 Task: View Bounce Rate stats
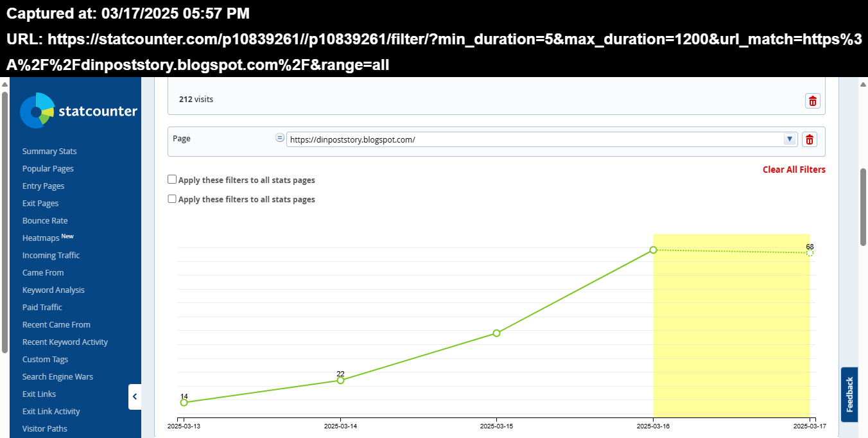(x=45, y=221)
